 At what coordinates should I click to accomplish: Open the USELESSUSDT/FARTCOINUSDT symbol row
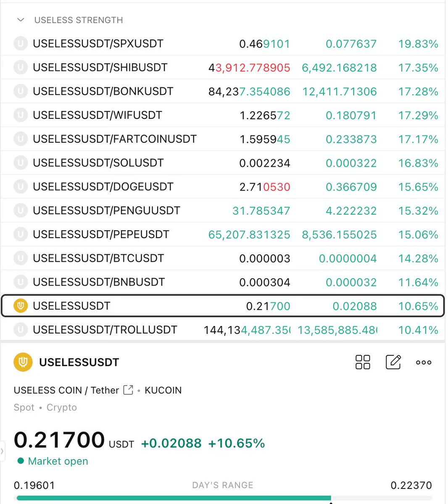click(x=223, y=139)
